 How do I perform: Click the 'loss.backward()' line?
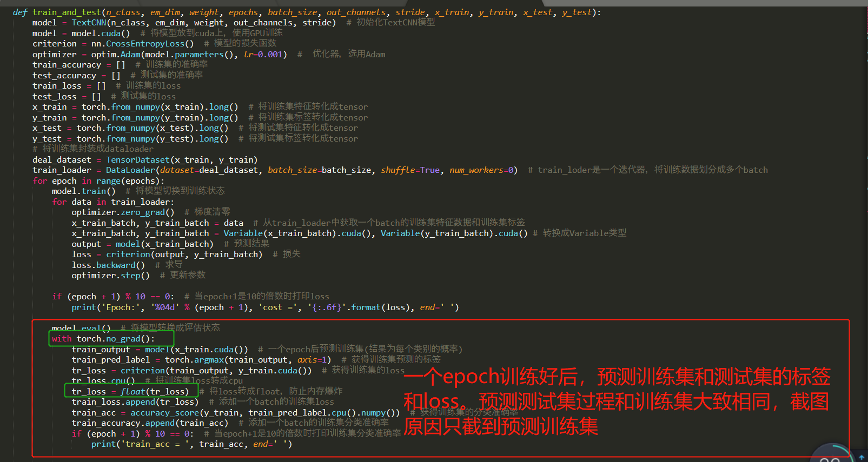pyautogui.click(x=127, y=265)
